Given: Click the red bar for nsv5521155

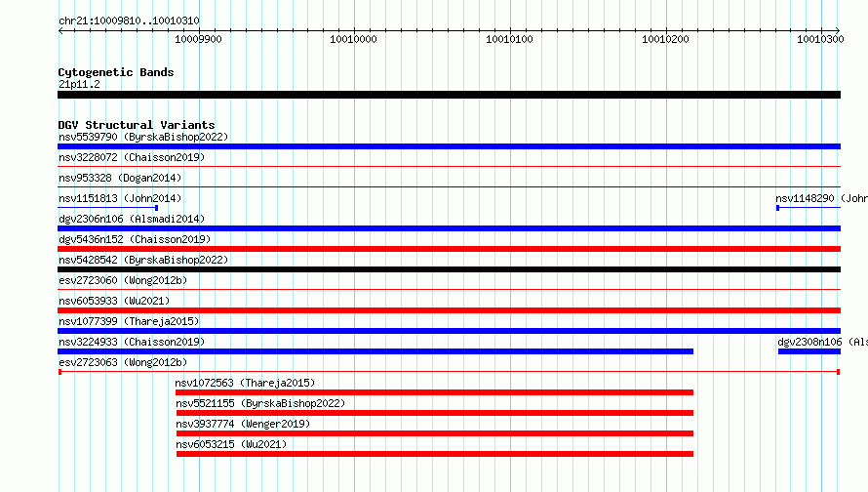Looking at the screenshot, I should pos(435,413).
